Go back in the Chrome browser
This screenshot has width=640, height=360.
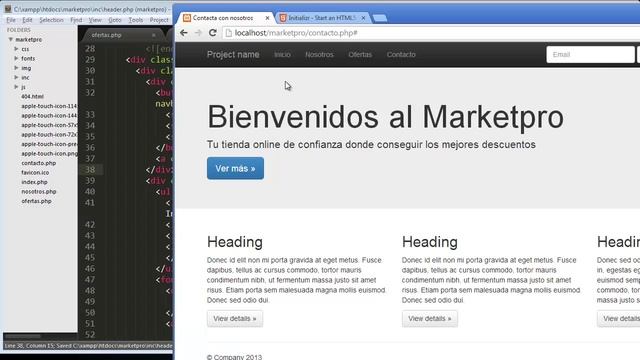184,33
